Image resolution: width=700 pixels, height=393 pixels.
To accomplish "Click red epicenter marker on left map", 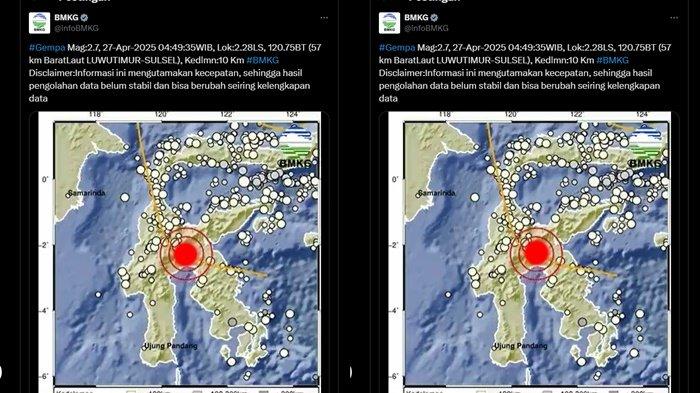I will click(x=186, y=253).
